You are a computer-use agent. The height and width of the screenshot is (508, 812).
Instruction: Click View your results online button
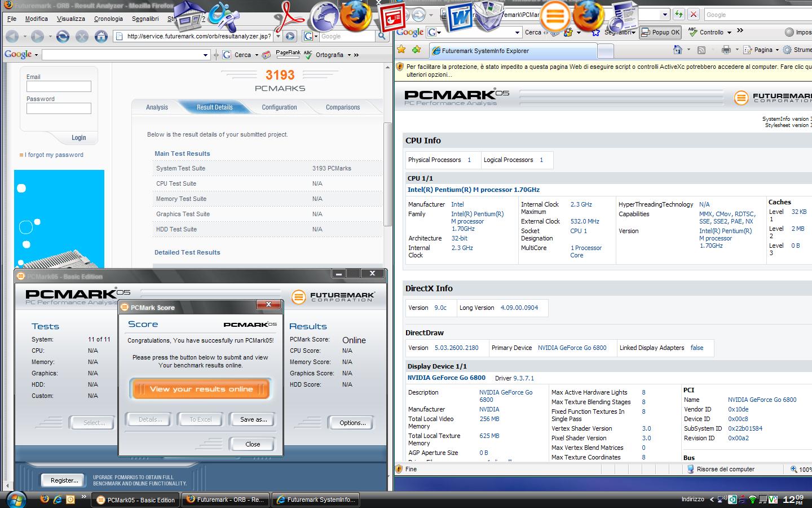point(201,389)
